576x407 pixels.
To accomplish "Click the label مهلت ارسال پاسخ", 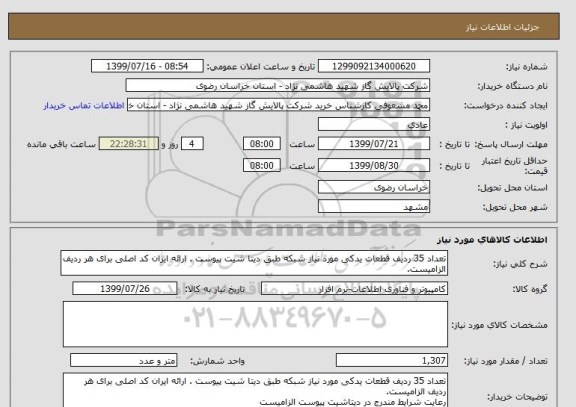I will click(x=511, y=144).
